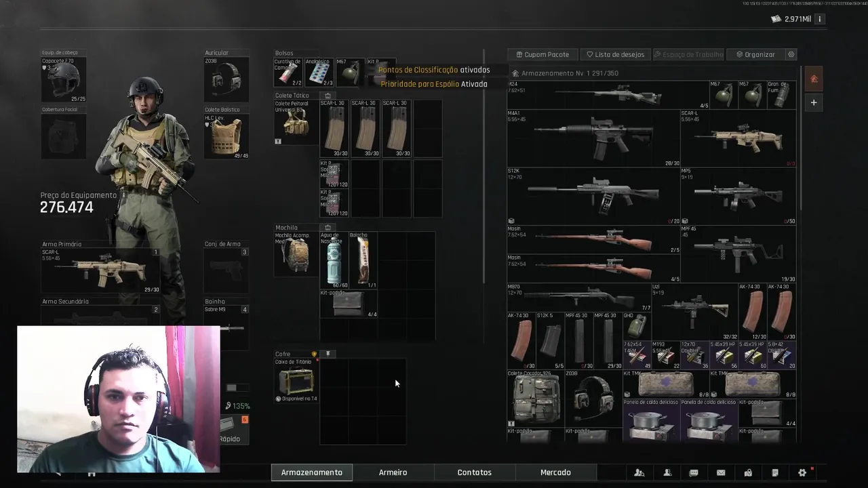Image resolution: width=868 pixels, height=488 pixels.
Task: Select the 7.62x54 ammo box
Action: pyautogui.click(x=637, y=354)
